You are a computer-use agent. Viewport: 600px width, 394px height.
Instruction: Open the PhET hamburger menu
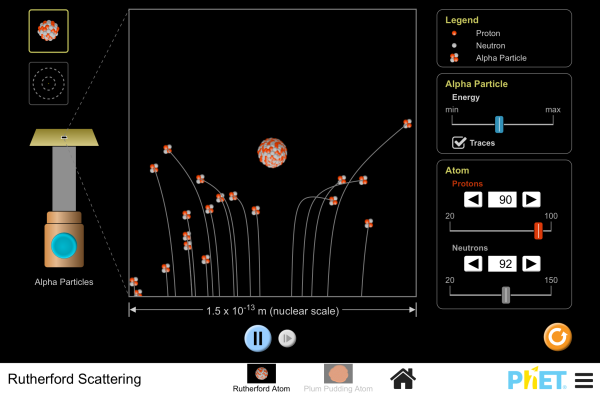(x=584, y=380)
